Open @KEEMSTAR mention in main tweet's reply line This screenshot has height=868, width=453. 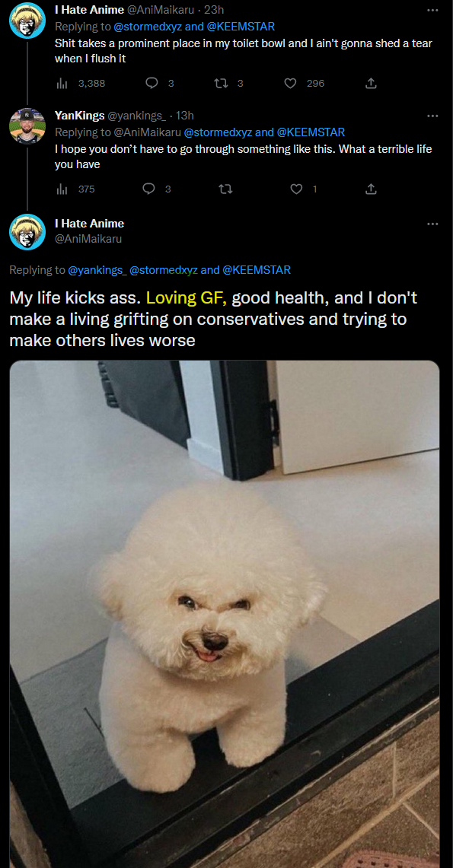pos(257,270)
